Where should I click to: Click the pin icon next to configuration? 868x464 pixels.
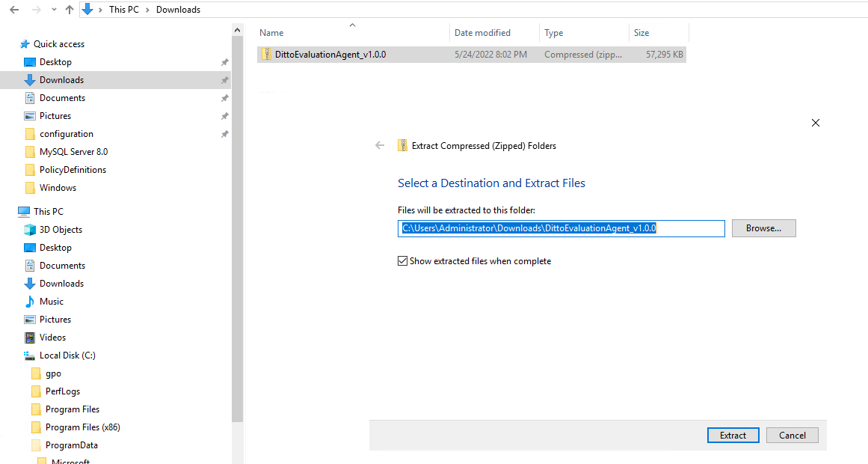pos(225,134)
